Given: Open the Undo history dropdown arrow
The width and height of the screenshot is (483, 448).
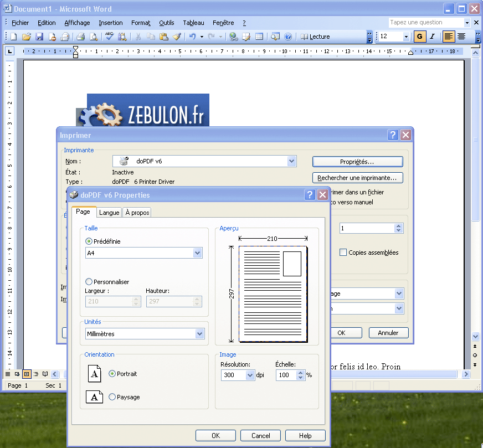Looking at the screenshot, I should pos(202,37).
